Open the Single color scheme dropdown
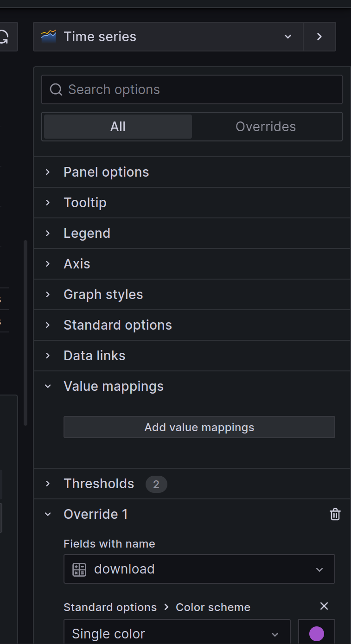 (x=177, y=633)
